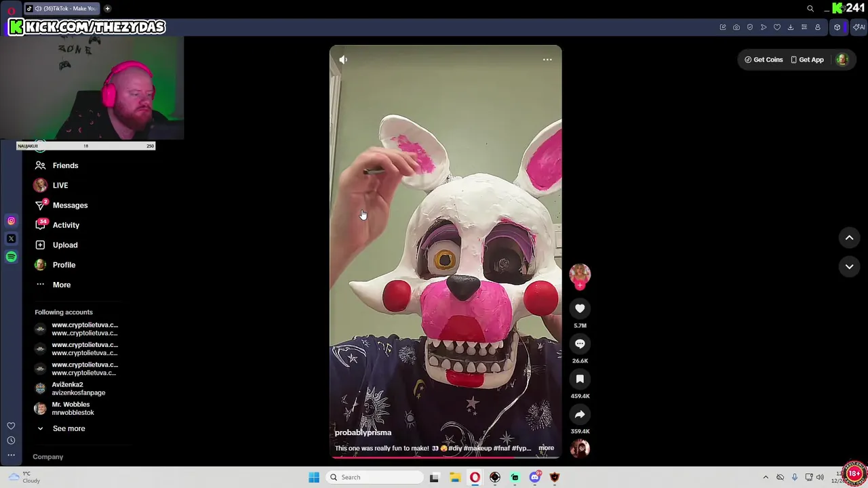Open the browser tab search magnifier
This screenshot has width=868, height=488.
[810, 8]
